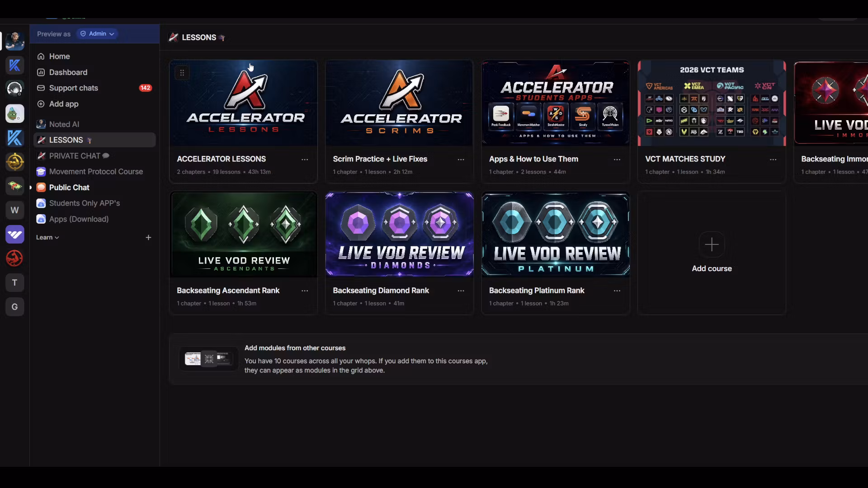The image size is (868, 488).
Task: Click Students Only APP's label
Action: [85, 203]
